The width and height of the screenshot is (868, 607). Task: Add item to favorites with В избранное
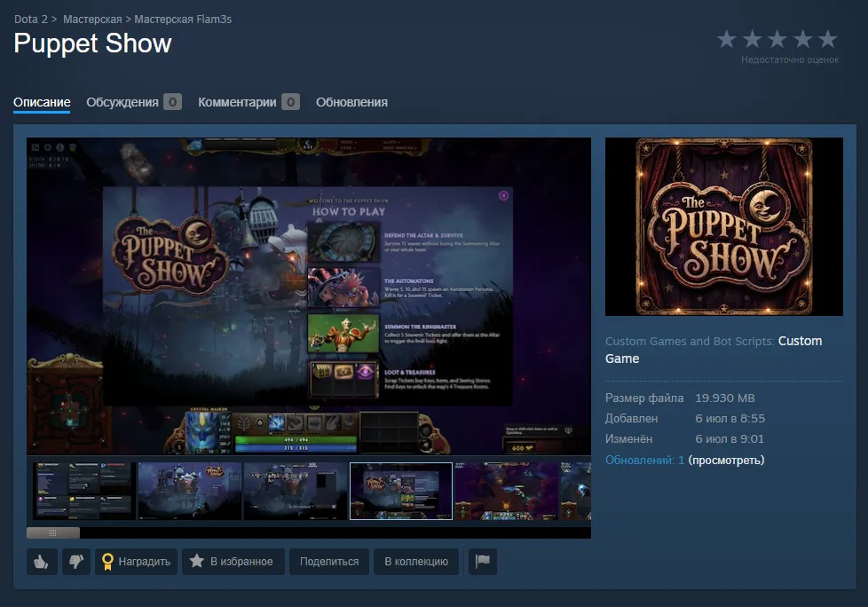[233, 562]
